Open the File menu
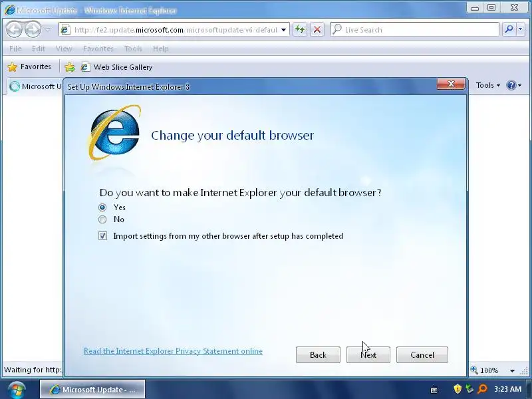 (15, 49)
